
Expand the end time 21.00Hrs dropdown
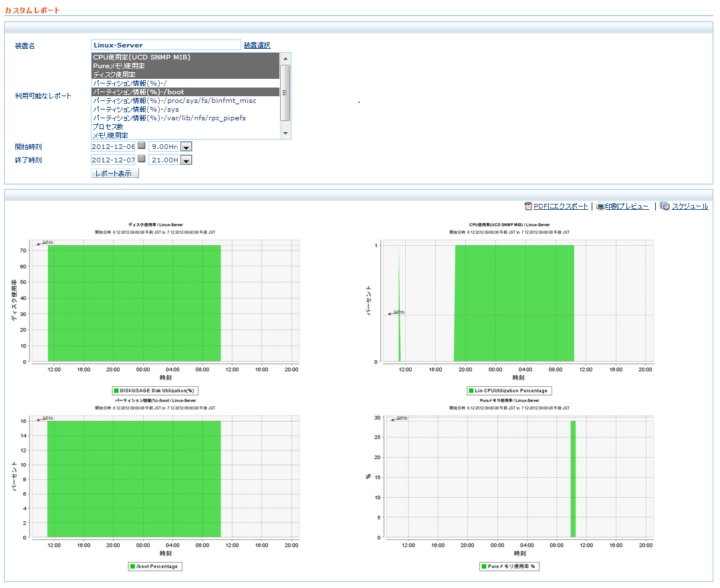[187, 160]
